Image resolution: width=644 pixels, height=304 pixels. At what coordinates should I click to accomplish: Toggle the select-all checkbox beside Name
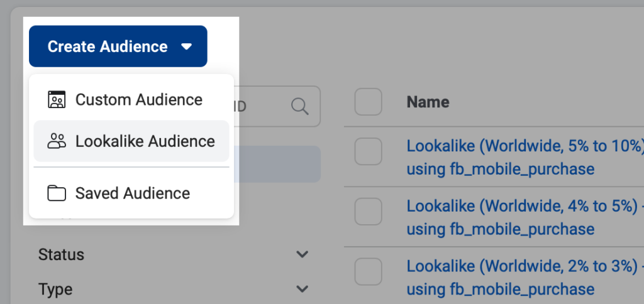(x=368, y=102)
